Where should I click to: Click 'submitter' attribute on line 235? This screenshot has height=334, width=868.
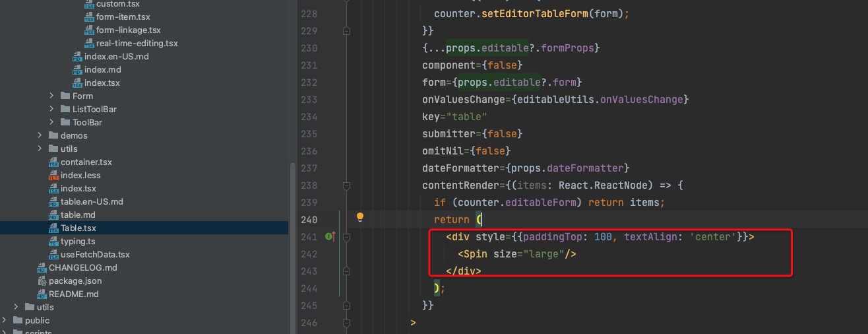click(x=449, y=134)
